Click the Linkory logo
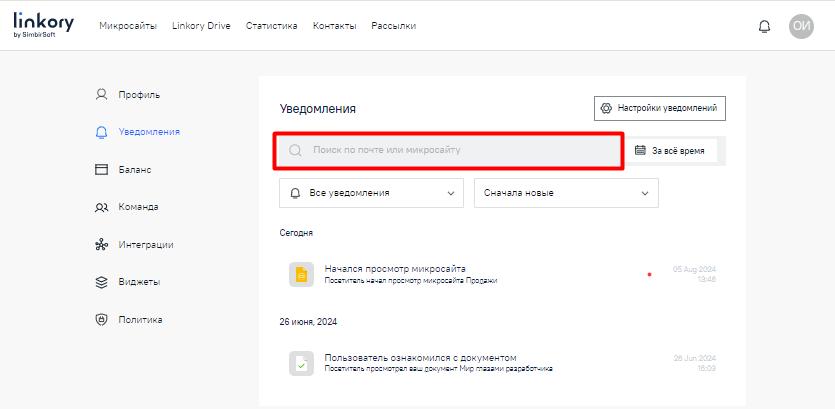Image resolution: width=835 pixels, height=409 pixels. [43, 25]
